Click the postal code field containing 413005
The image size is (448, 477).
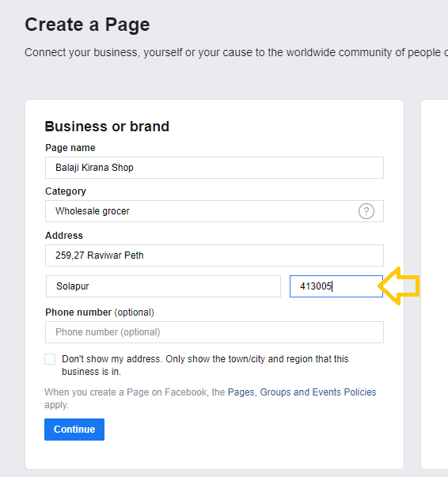[336, 286]
